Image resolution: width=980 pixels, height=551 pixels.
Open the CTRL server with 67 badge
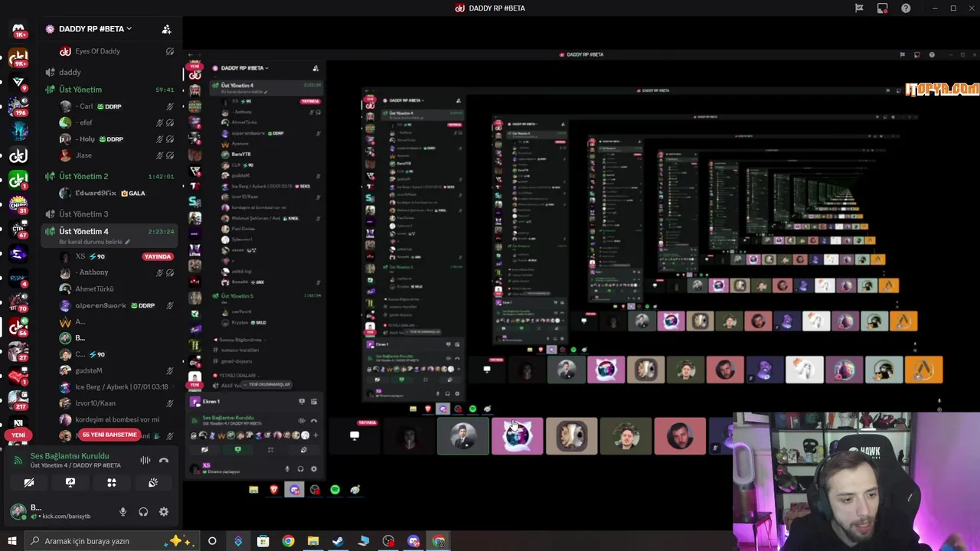pos(18,230)
